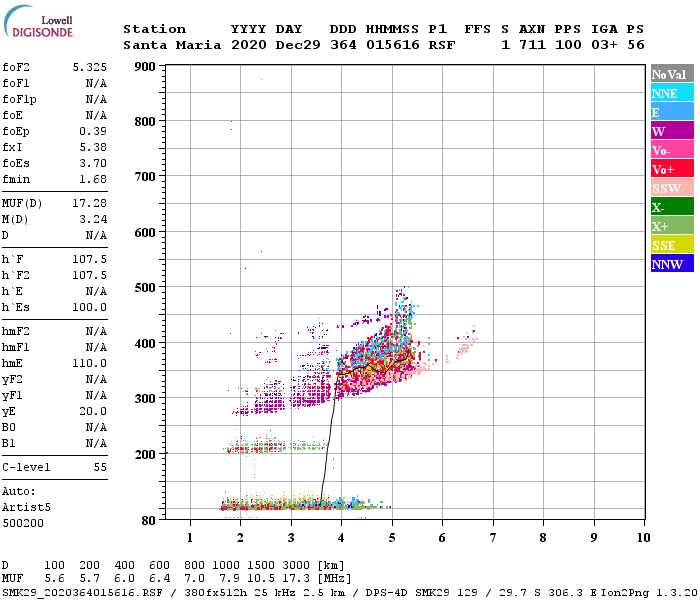The width and height of the screenshot is (700, 600).
Task: Click the 500200 code under Artist5
Action: click(23, 523)
